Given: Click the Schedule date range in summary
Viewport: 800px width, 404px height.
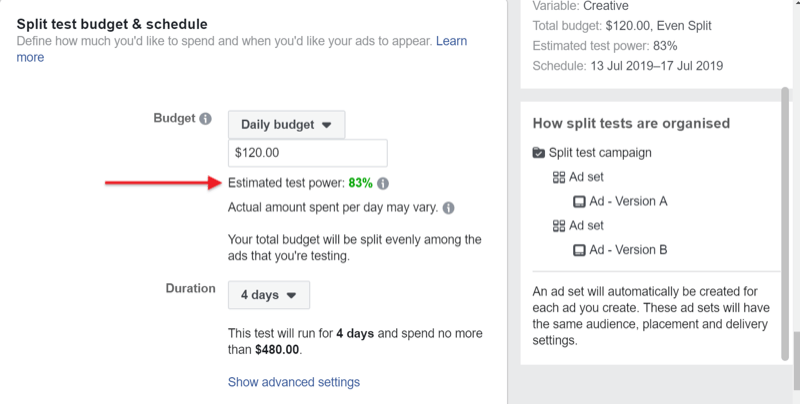Looking at the screenshot, I should click(x=657, y=66).
